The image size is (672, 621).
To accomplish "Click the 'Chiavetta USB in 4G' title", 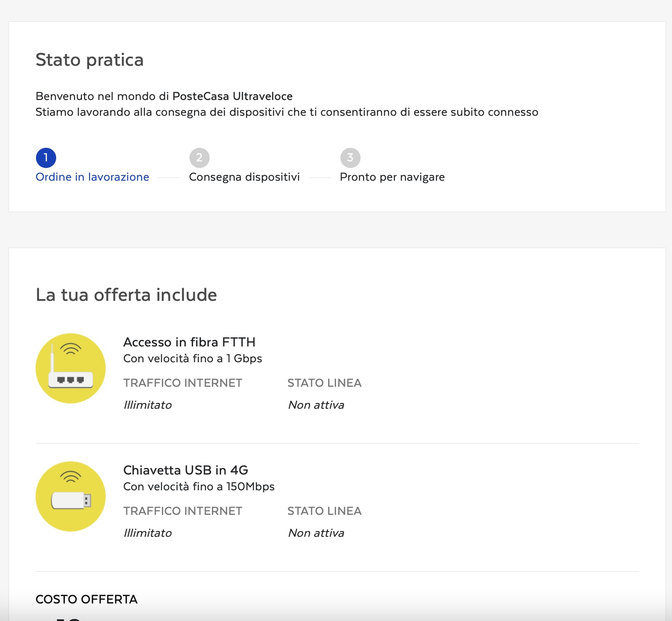I will [186, 470].
